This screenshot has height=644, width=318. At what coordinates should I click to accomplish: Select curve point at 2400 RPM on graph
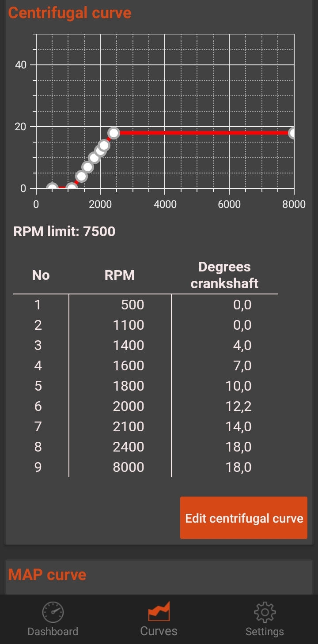point(114,133)
